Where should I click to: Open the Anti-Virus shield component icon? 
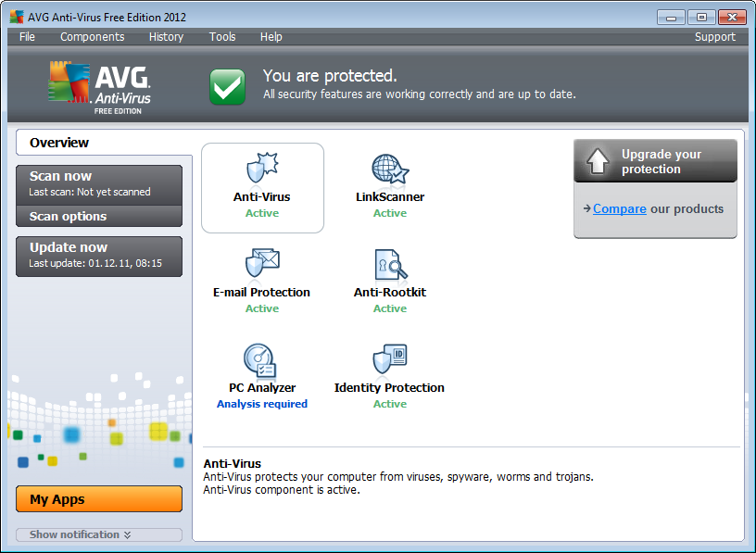click(x=262, y=169)
